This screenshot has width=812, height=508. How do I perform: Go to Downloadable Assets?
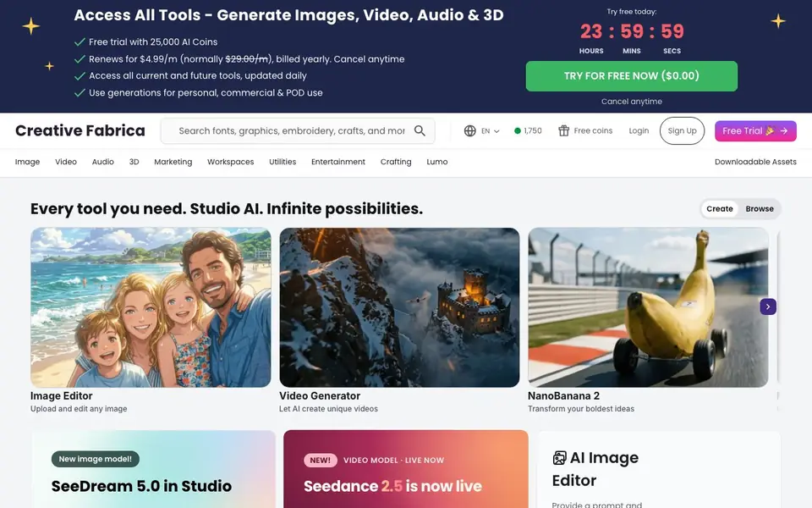[755, 162]
